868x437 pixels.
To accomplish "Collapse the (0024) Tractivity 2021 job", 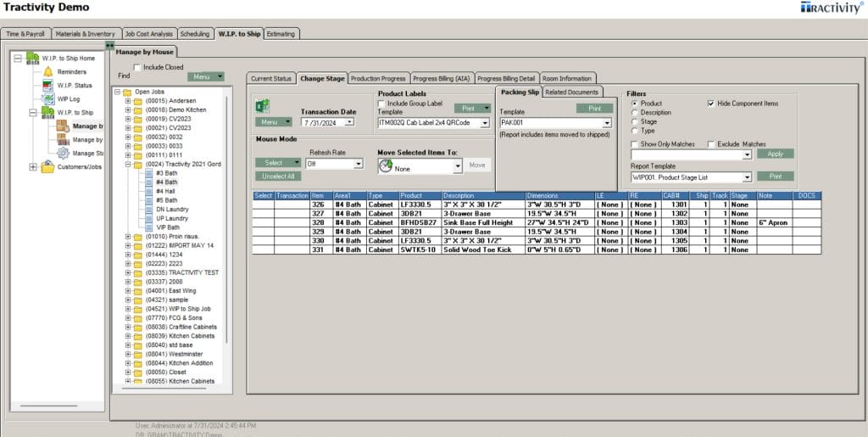I will (x=128, y=164).
